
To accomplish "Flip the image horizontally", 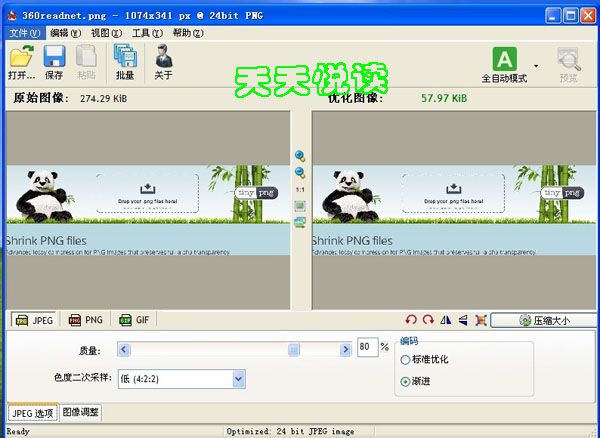I will click(446, 320).
